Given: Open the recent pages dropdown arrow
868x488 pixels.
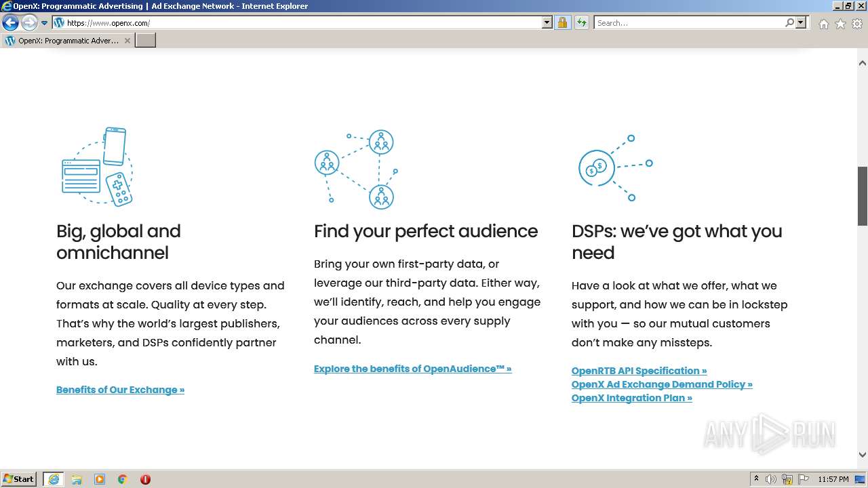Looking at the screenshot, I should coord(45,23).
